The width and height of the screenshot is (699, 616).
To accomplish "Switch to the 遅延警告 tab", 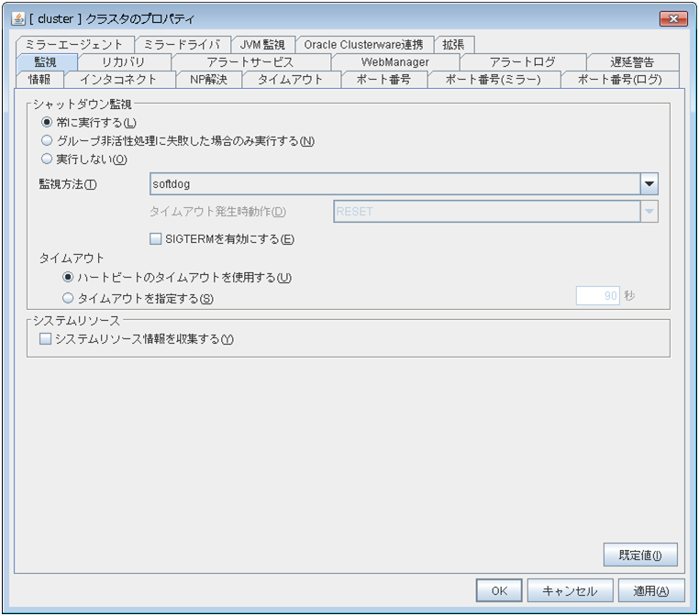I will [633, 62].
